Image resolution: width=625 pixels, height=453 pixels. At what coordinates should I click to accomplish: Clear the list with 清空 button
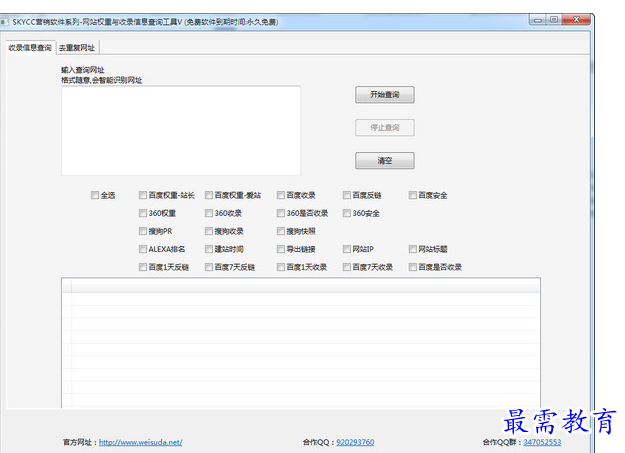point(385,161)
